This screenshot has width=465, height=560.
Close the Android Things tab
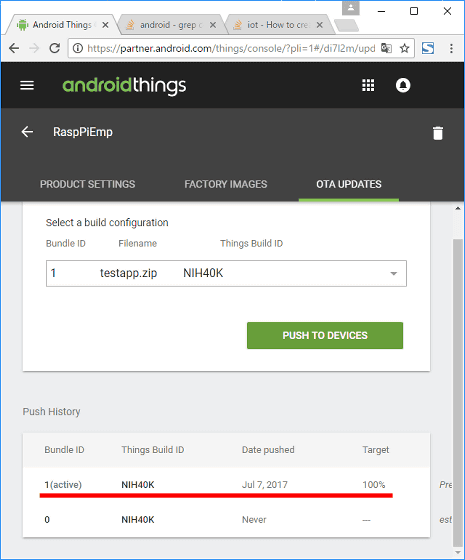(105, 25)
